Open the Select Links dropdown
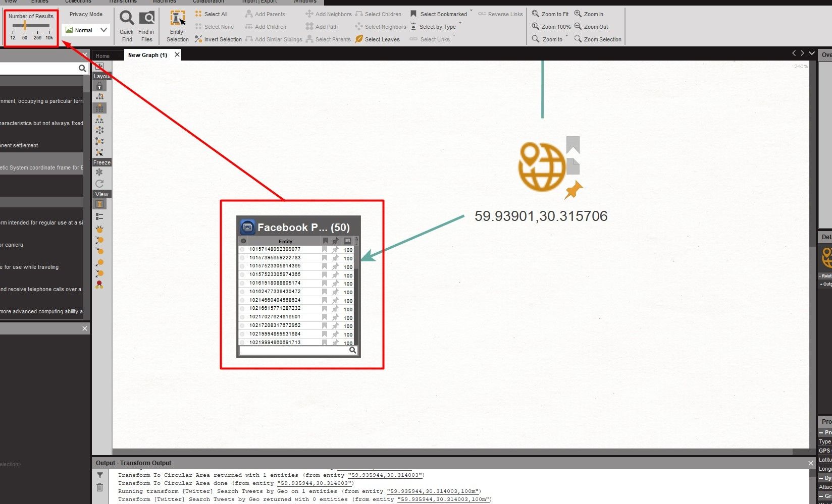The width and height of the screenshot is (832, 504). tap(454, 36)
